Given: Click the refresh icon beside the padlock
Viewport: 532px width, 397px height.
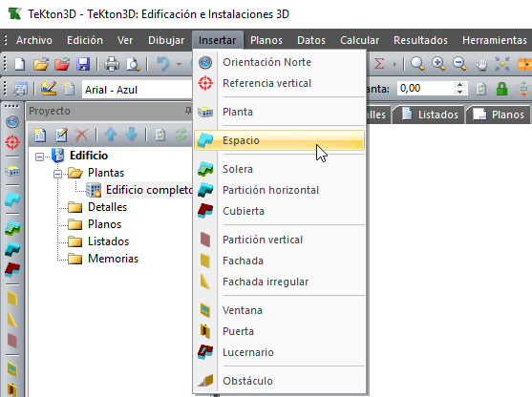Looking at the screenshot, I should (480, 89).
